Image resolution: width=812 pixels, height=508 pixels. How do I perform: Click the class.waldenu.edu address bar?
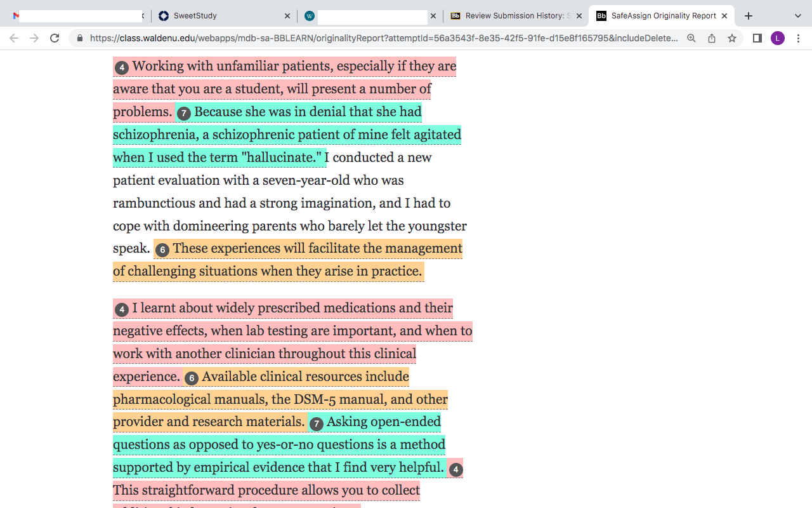[384, 38]
